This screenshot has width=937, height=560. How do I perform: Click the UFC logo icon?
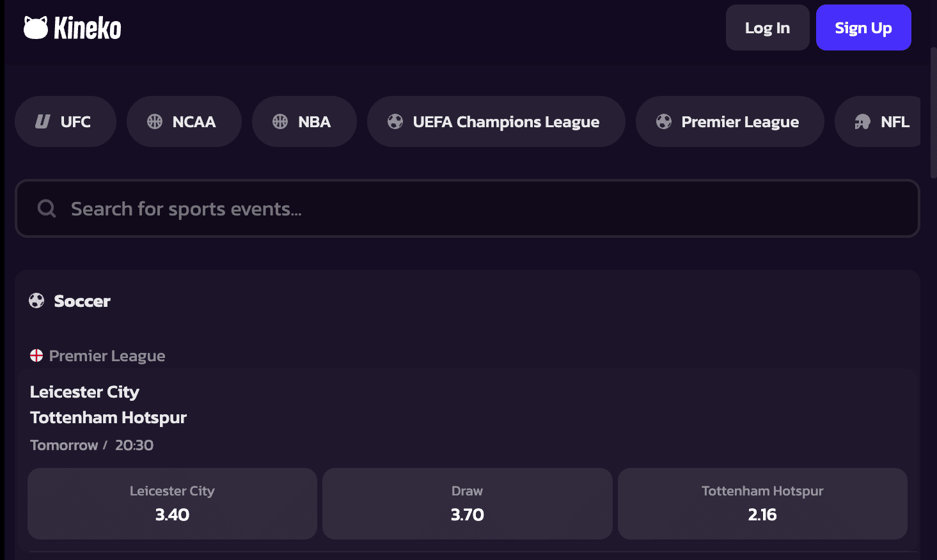[43, 121]
